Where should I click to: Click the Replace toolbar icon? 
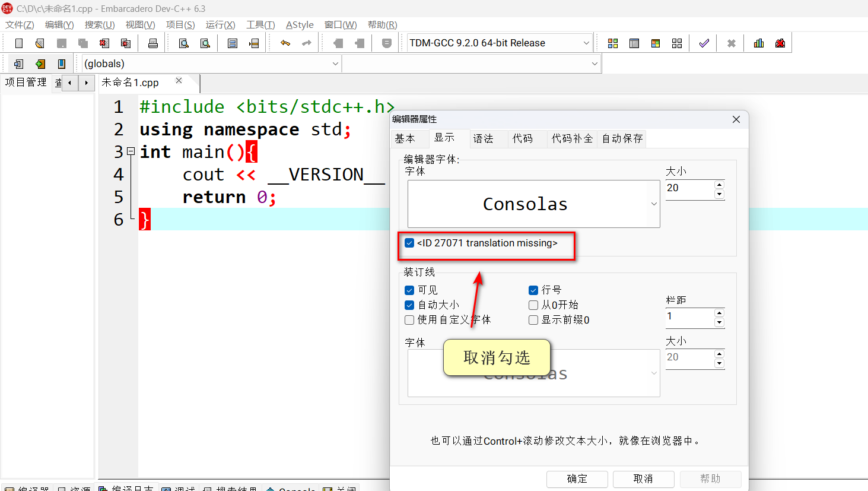coord(205,43)
